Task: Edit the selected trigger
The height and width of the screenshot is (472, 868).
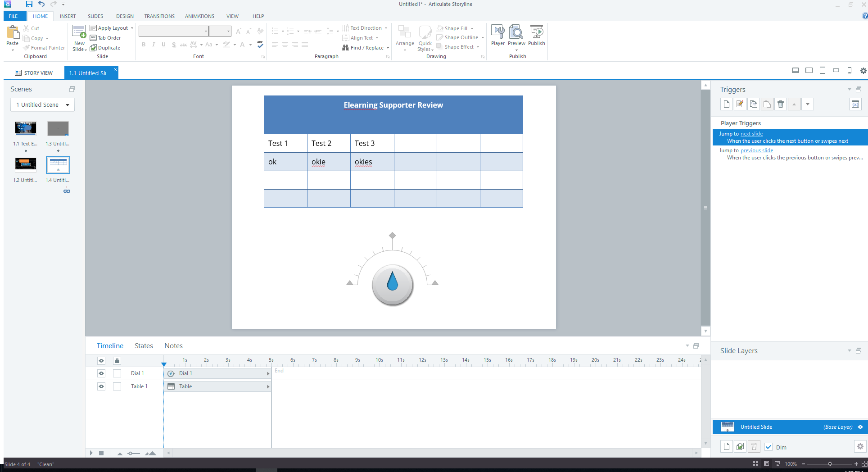Action: tap(740, 104)
